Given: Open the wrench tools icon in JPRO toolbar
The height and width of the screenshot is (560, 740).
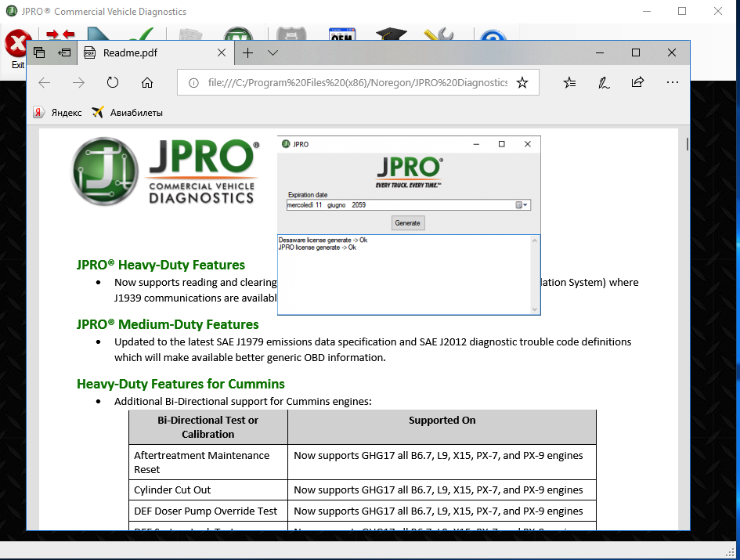Looking at the screenshot, I should pos(439,34).
